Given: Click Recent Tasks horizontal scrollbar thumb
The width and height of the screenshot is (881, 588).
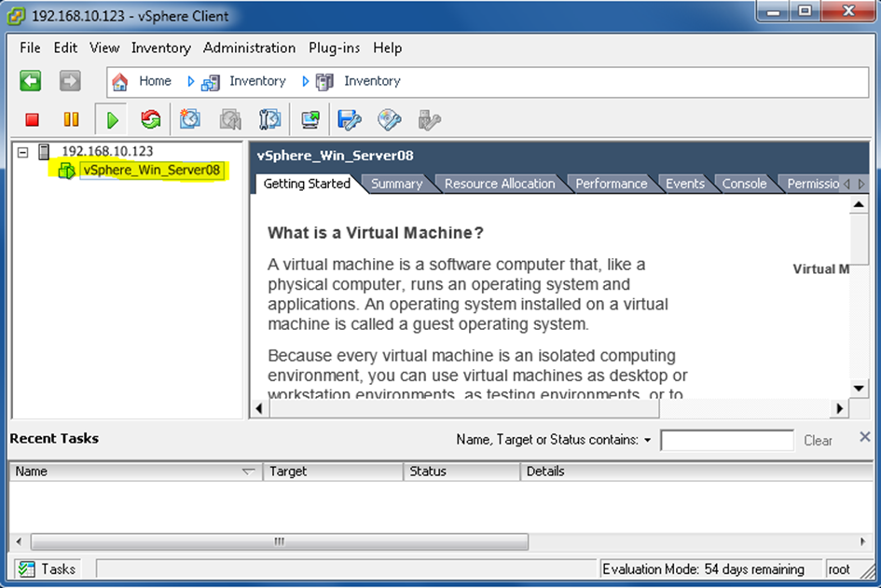Looking at the screenshot, I should pyautogui.click(x=280, y=542).
